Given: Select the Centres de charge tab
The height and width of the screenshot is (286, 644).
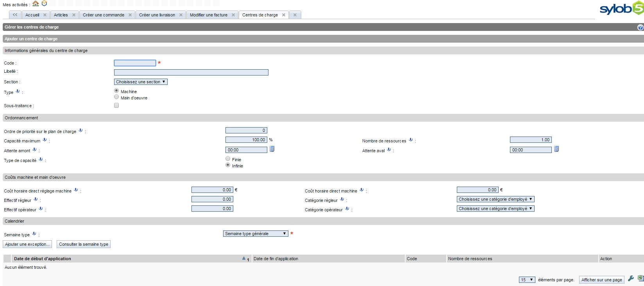Looking at the screenshot, I should 260,15.
